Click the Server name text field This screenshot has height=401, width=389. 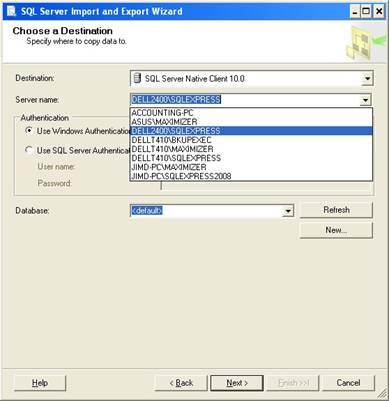pos(245,100)
